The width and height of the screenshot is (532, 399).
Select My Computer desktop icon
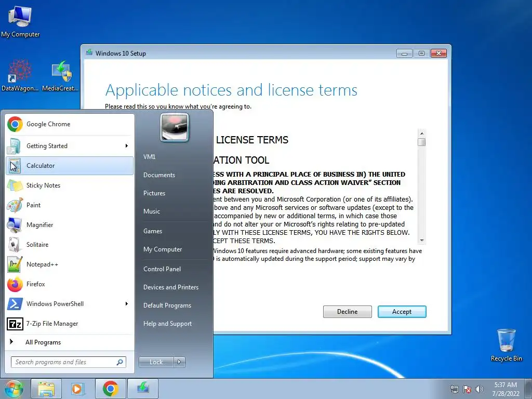[x=20, y=21]
